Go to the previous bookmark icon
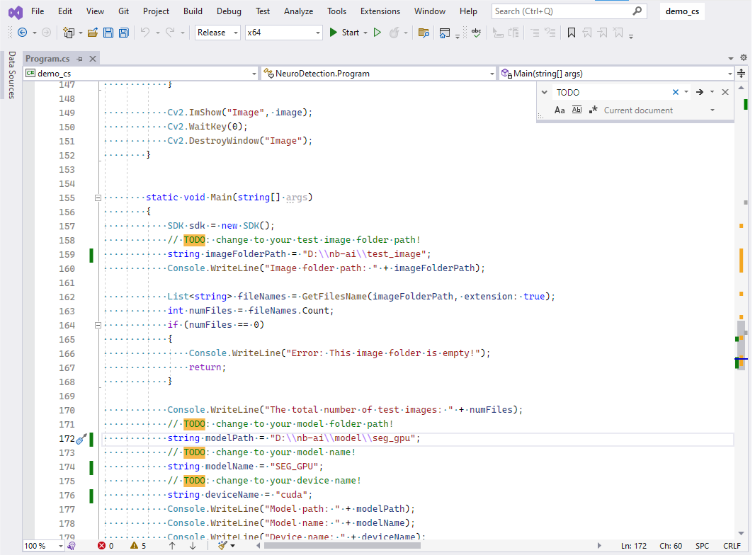The width and height of the screenshot is (755, 560). pyautogui.click(x=587, y=33)
